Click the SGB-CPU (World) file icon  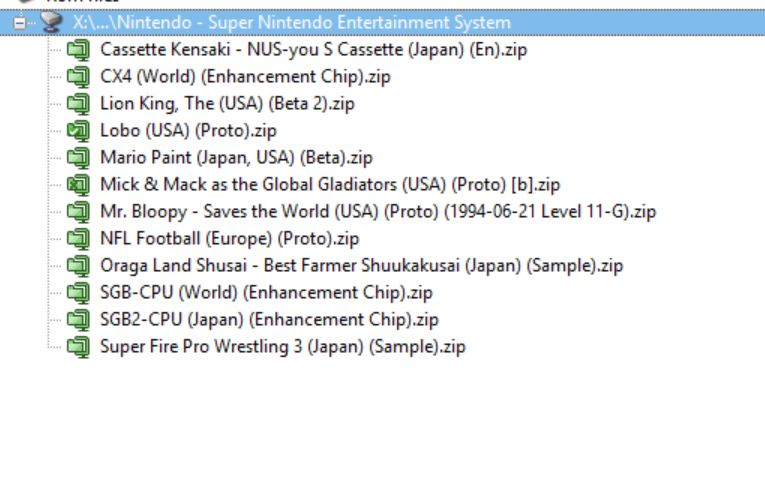(78, 292)
